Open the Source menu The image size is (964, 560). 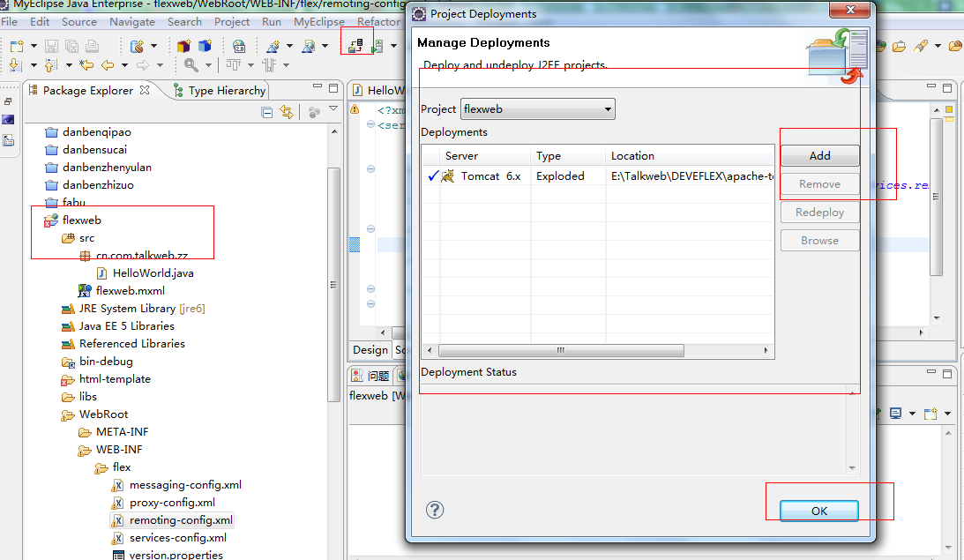pos(78,21)
